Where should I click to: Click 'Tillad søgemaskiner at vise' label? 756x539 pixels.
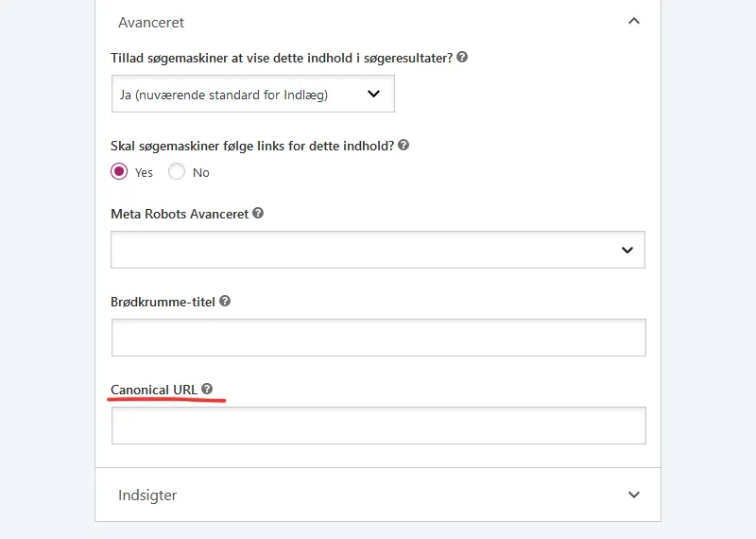[x=282, y=58]
